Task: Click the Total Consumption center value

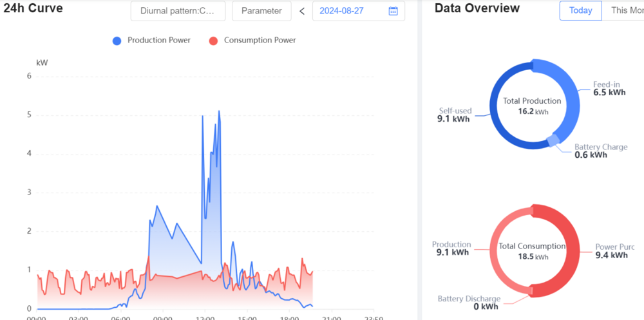Action: [x=531, y=257]
